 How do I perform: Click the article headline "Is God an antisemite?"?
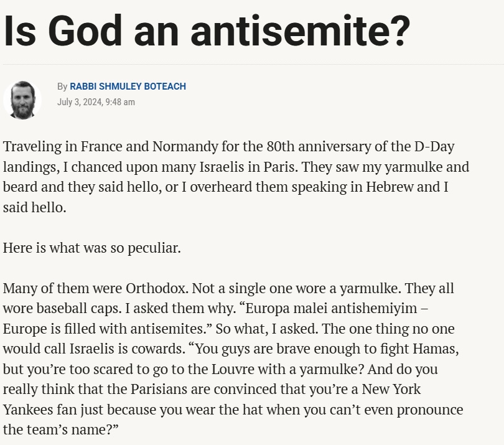[x=207, y=30]
